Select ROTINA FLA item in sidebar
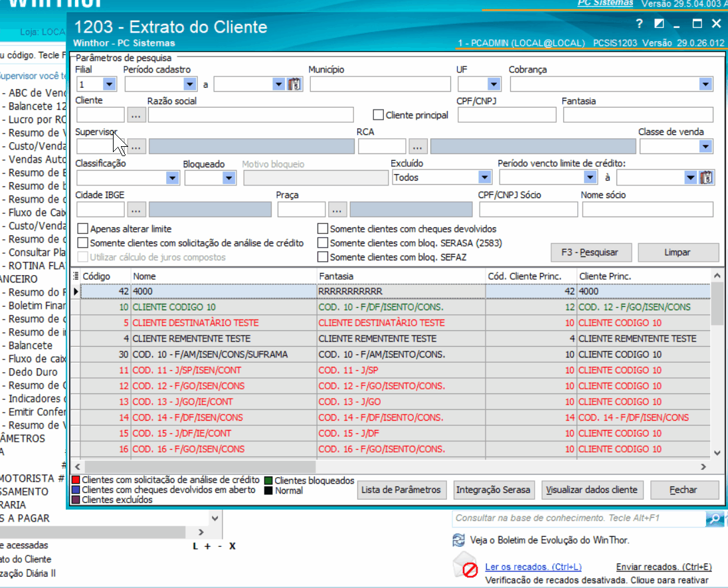This screenshot has height=588, width=728. [34, 266]
